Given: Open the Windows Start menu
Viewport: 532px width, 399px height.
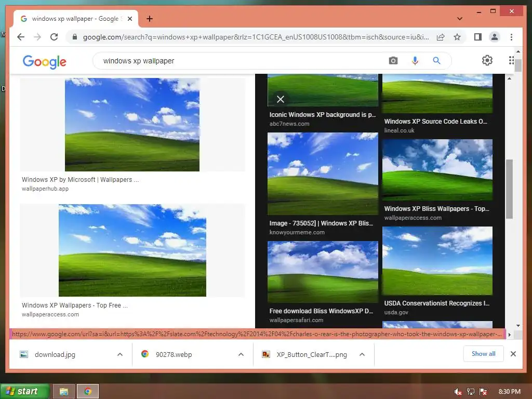Looking at the screenshot, I should (x=25, y=391).
